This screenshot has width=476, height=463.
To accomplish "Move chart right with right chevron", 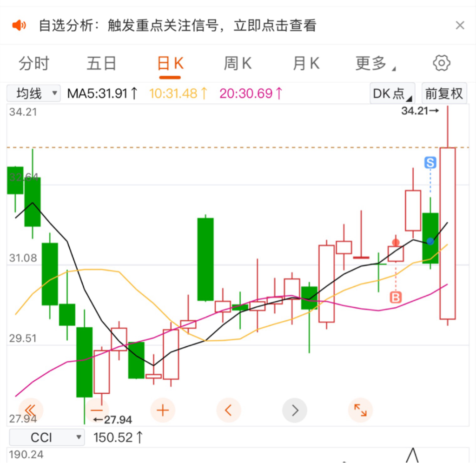I will tap(295, 410).
